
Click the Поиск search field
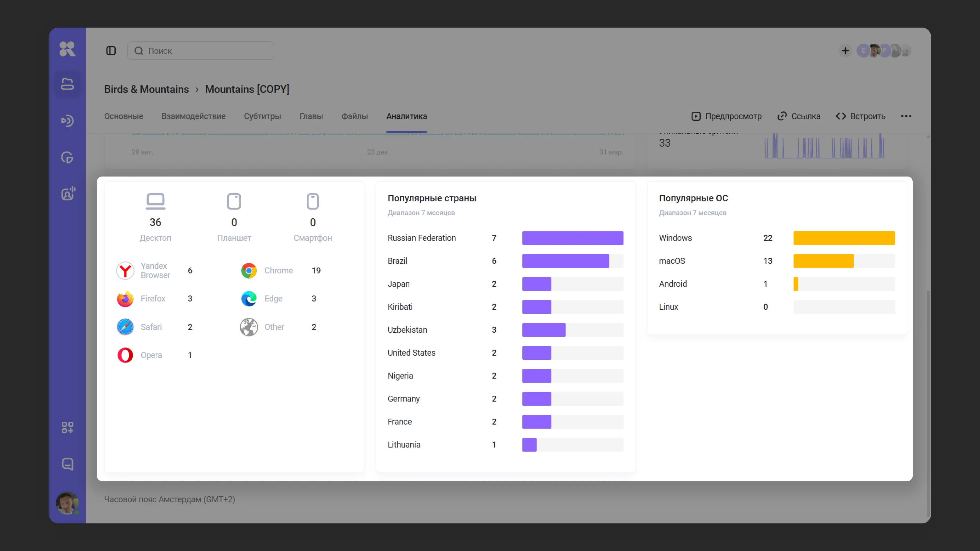(201, 51)
